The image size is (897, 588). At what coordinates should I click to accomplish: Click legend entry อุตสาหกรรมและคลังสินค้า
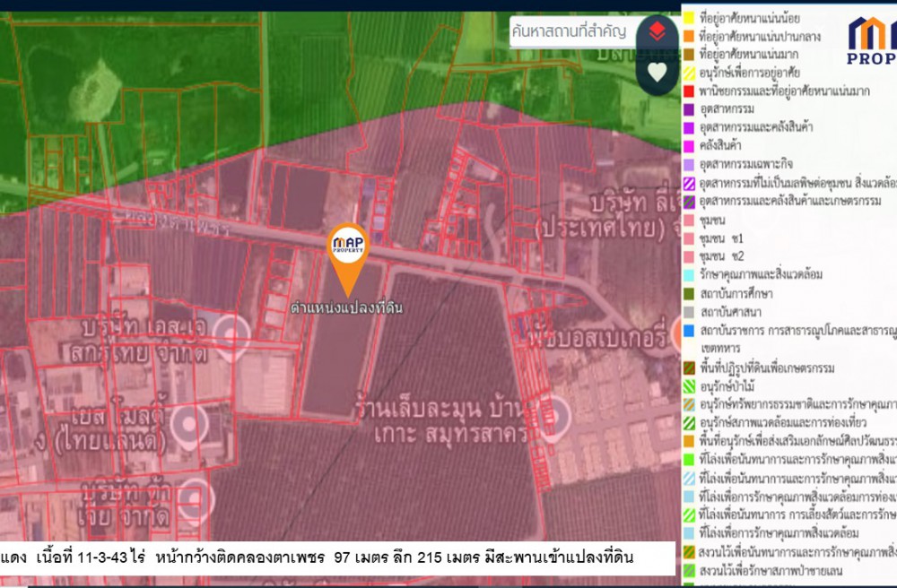pos(755,127)
